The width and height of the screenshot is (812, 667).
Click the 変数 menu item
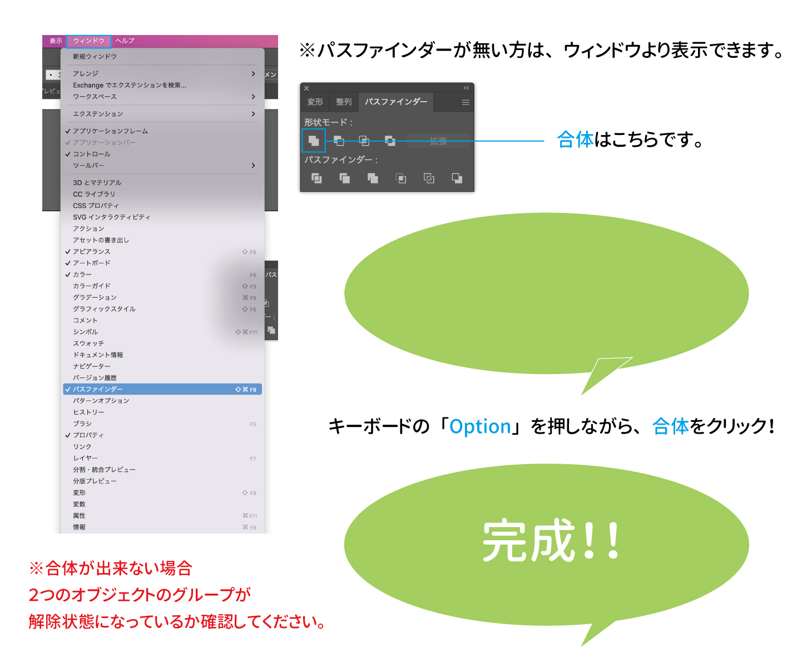point(162,505)
